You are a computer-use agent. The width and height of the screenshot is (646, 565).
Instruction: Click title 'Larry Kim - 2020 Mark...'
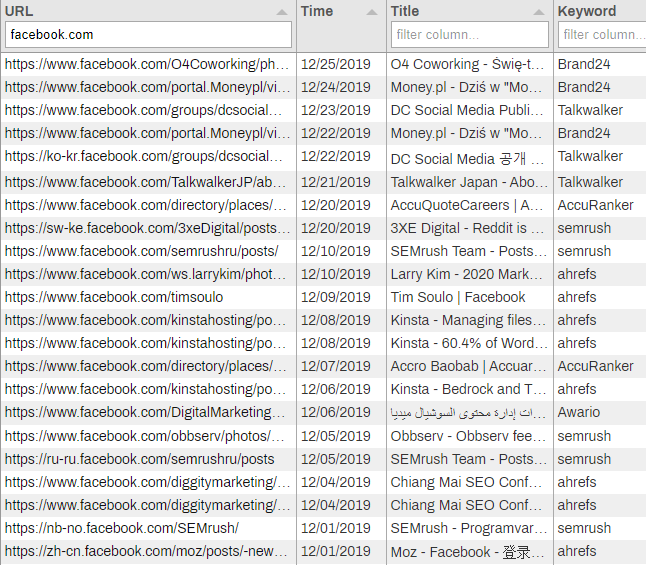tap(466, 274)
